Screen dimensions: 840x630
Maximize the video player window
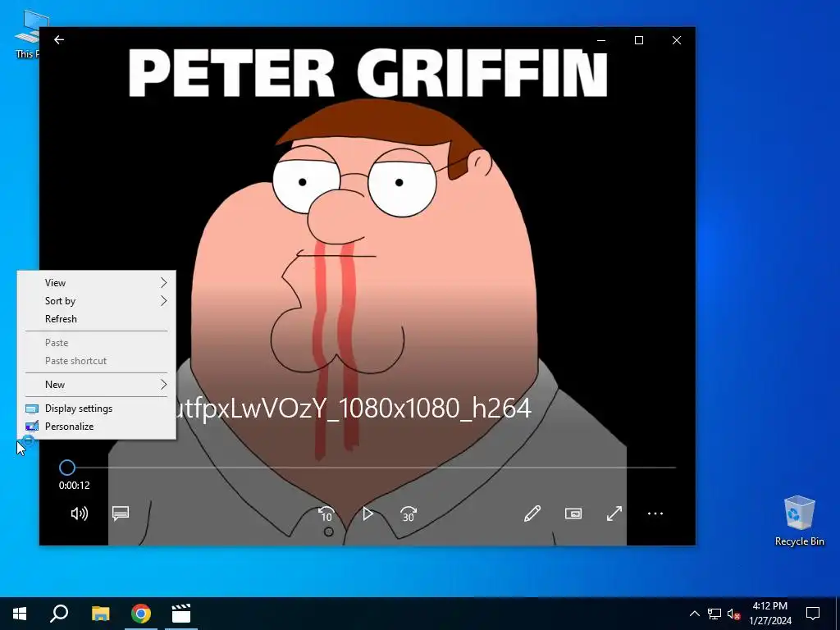638,40
